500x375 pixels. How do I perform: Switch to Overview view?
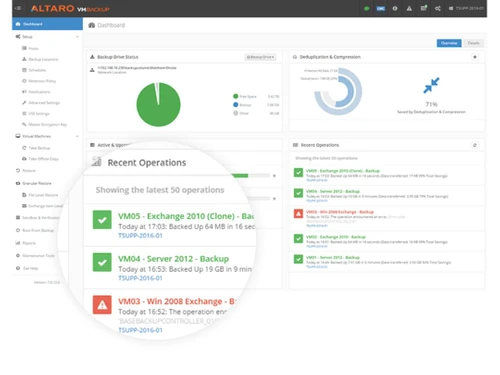point(449,43)
